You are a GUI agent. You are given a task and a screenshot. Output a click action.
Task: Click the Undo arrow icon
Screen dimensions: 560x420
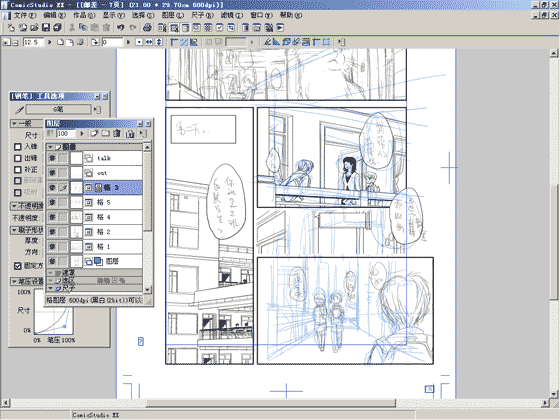click(x=121, y=28)
